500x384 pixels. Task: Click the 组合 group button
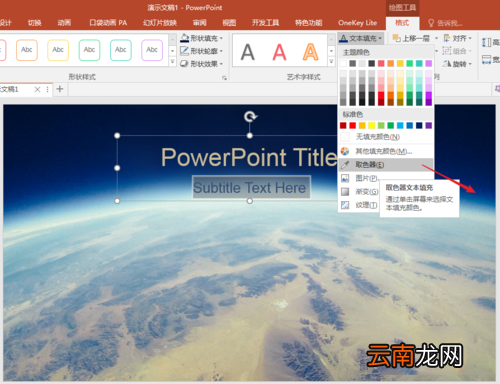coord(457,51)
